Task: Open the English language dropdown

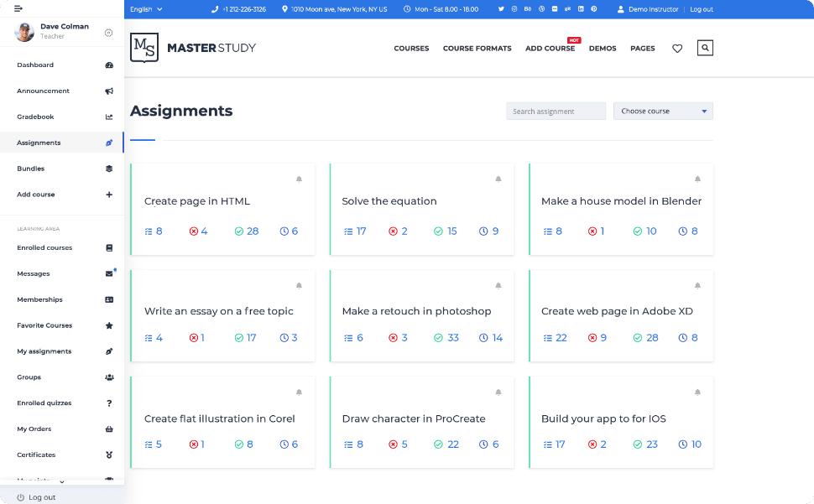Action: pos(147,9)
